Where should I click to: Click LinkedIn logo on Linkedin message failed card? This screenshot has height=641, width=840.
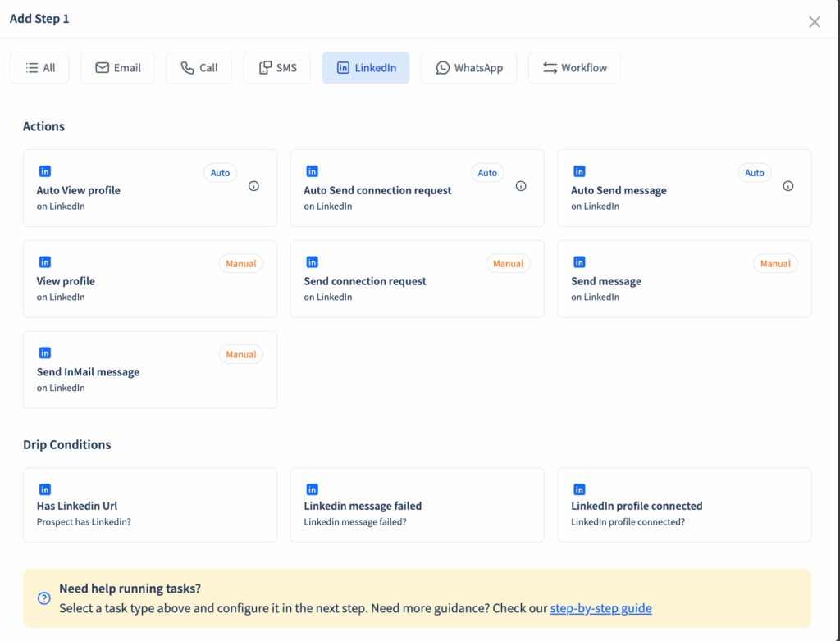(x=313, y=489)
